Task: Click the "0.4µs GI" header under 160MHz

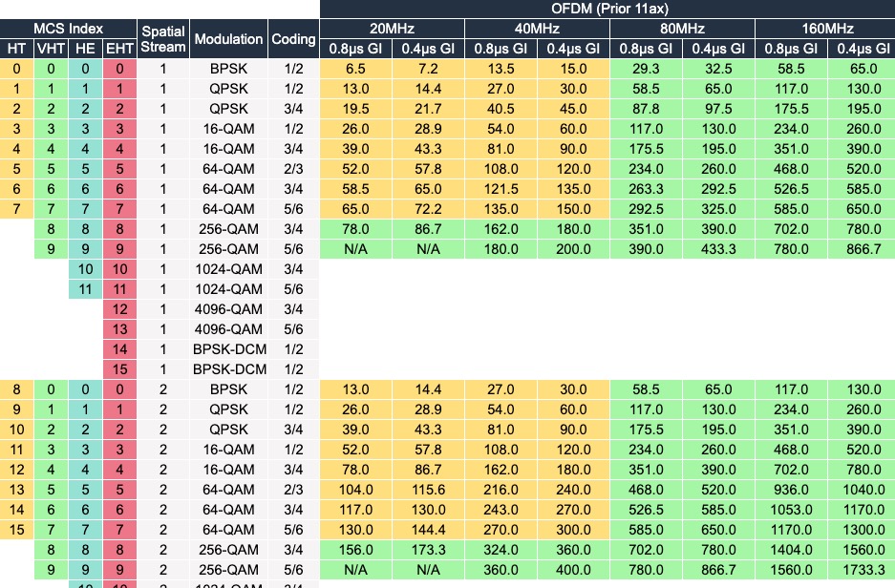Action: [x=862, y=49]
